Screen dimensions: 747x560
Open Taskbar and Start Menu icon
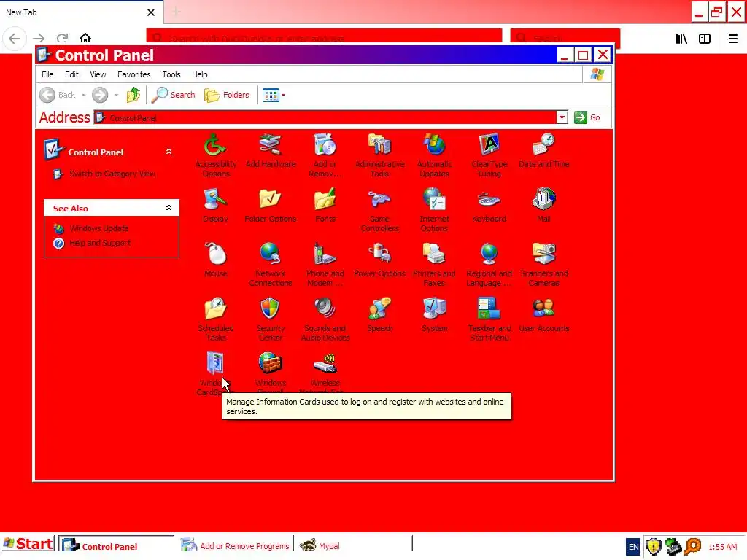489,309
